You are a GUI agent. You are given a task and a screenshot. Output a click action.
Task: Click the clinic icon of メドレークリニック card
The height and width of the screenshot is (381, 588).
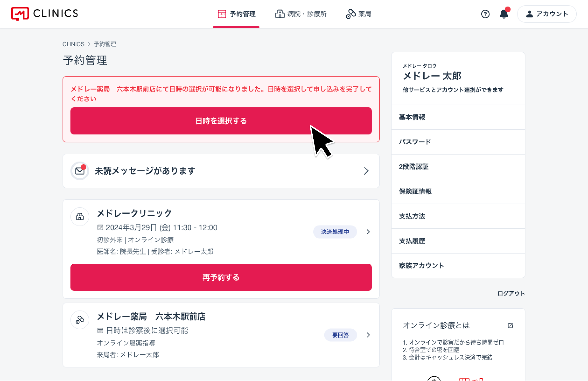pyautogui.click(x=80, y=217)
